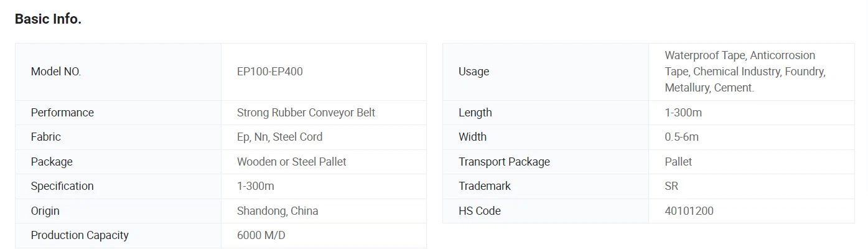Click the SR trademark value
868x249 pixels.
tap(671, 186)
